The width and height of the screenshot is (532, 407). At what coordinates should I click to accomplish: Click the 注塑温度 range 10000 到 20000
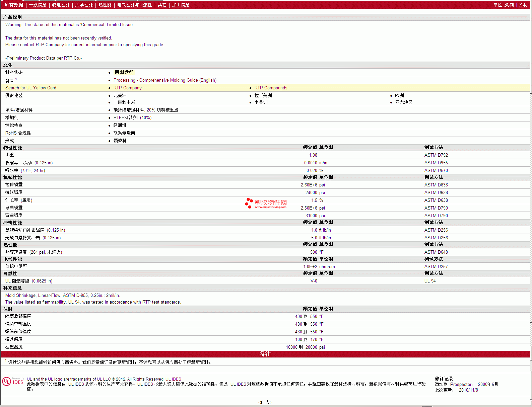(x=302, y=347)
